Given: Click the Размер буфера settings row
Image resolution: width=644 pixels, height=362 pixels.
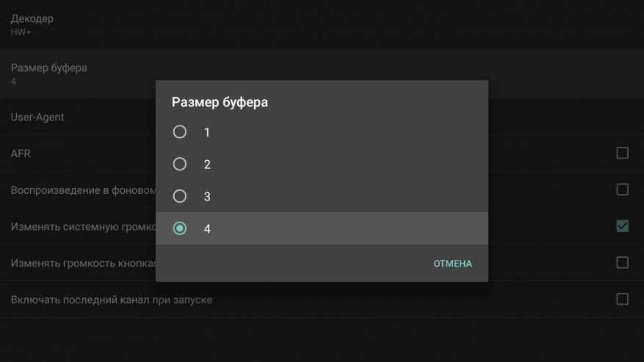Looking at the screenshot, I should pyautogui.click(x=48, y=68).
